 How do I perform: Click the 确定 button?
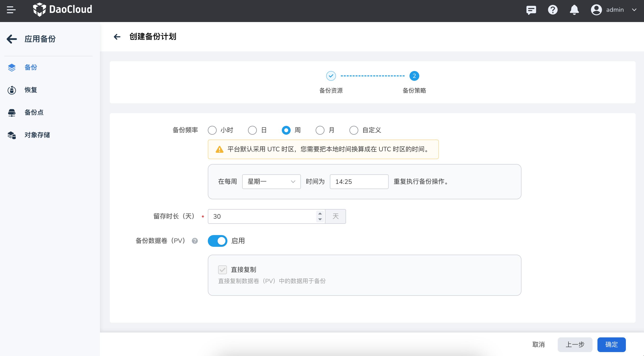(x=611, y=344)
